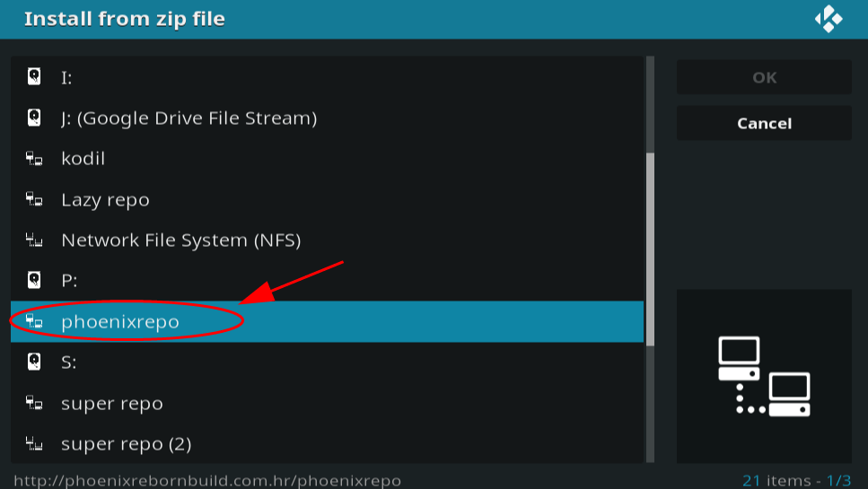This screenshot has height=489, width=868.
Task: Open the kodil source
Action: (327, 159)
